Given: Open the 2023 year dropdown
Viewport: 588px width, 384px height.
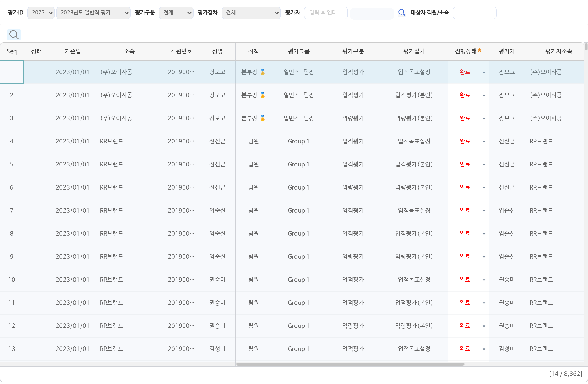Looking at the screenshot, I should click(41, 13).
